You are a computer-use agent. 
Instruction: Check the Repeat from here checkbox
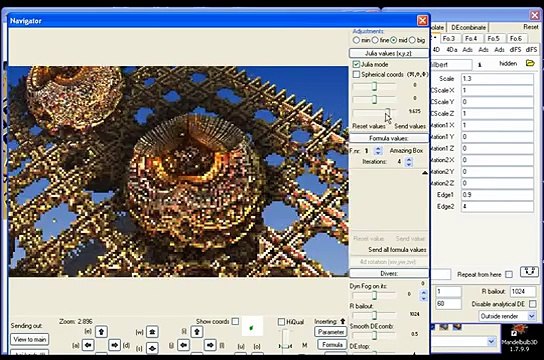pyautogui.click(x=509, y=274)
